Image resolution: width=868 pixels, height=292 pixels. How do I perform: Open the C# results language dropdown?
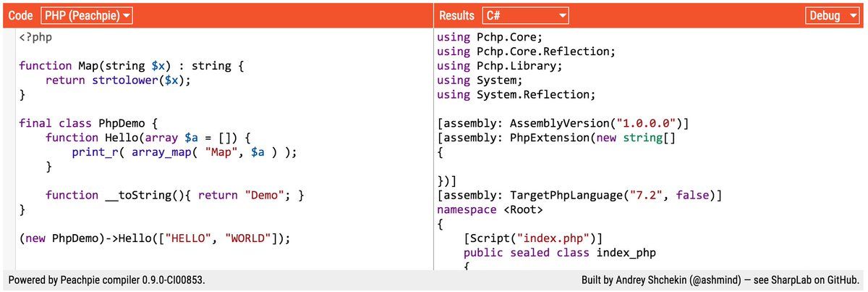525,15
